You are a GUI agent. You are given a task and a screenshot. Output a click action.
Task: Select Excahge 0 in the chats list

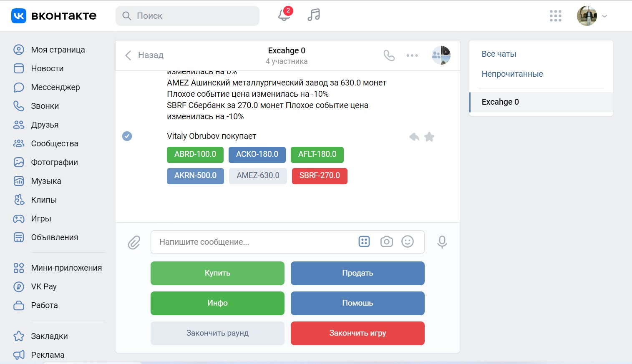click(x=541, y=102)
